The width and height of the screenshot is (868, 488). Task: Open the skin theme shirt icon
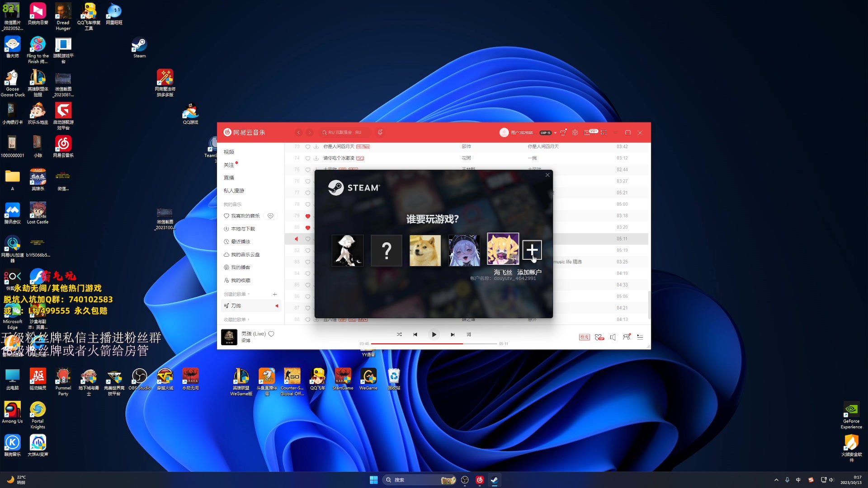pyautogui.click(x=563, y=132)
